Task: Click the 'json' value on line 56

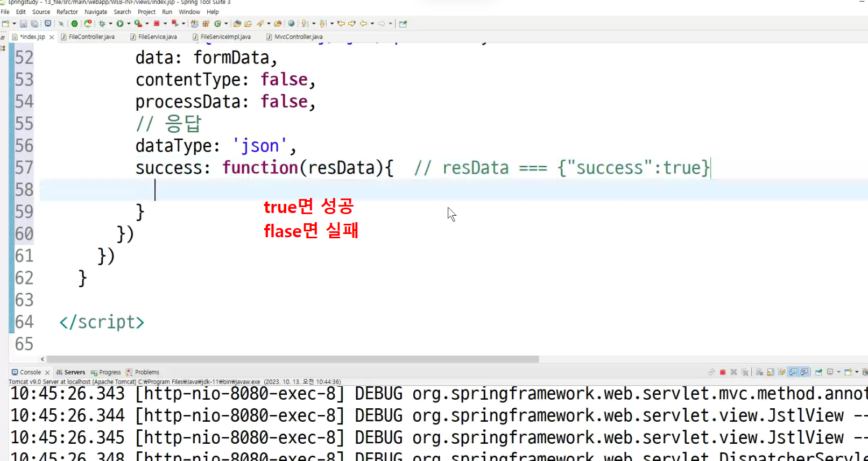Action: 260,146
